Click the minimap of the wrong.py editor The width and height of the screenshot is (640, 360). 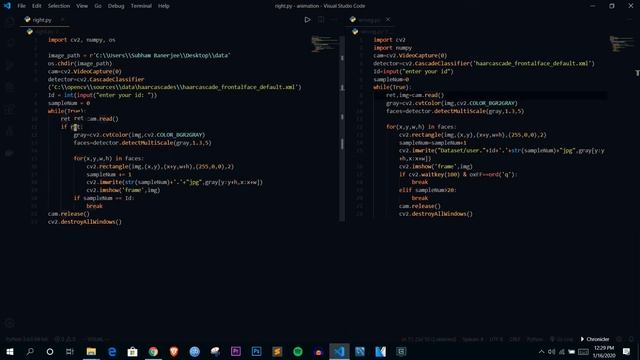(x=622, y=44)
